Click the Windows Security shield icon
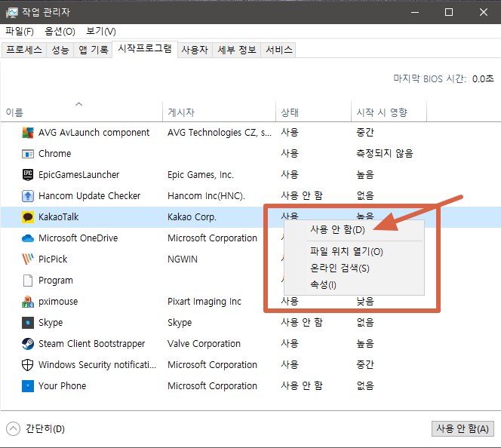Image resolution: width=501 pixels, height=448 pixels. pos(27,364)
